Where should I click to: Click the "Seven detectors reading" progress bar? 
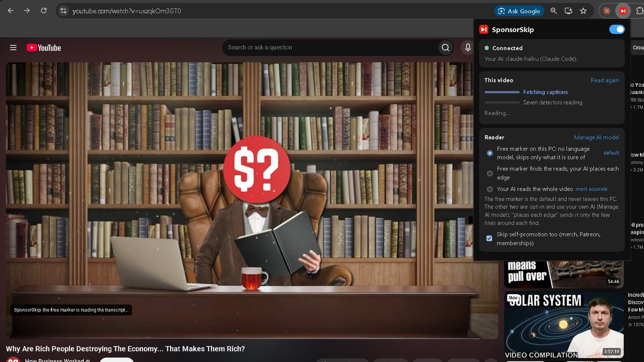click(502, 103)
